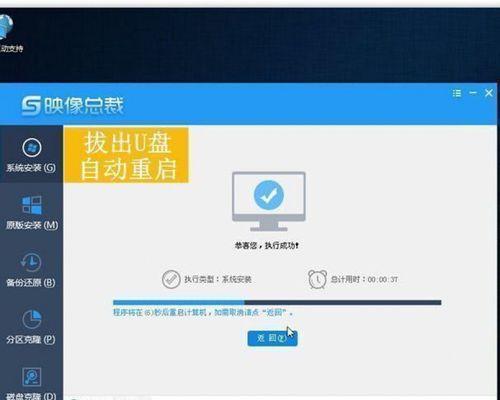This screenshot has width=500, height=400.
Task: Click the 执行类型：系统安装 label
Action: click(x=218, y=279)
